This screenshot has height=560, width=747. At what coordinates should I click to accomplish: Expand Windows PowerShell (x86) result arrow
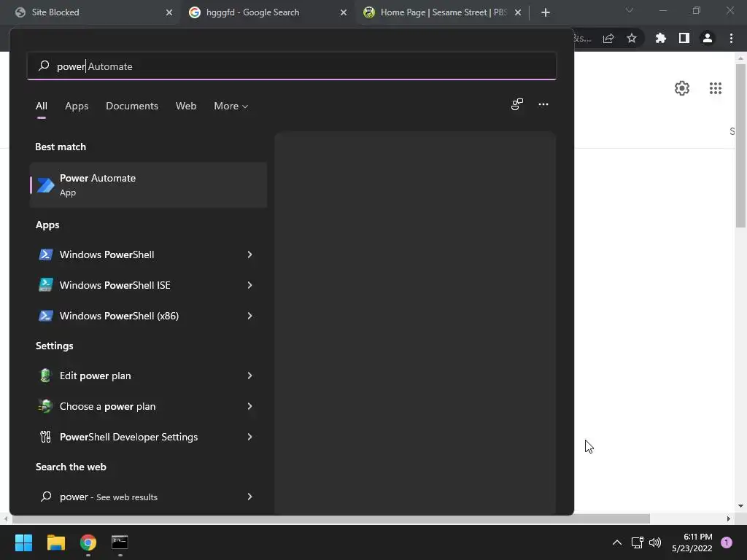point(249,316)
